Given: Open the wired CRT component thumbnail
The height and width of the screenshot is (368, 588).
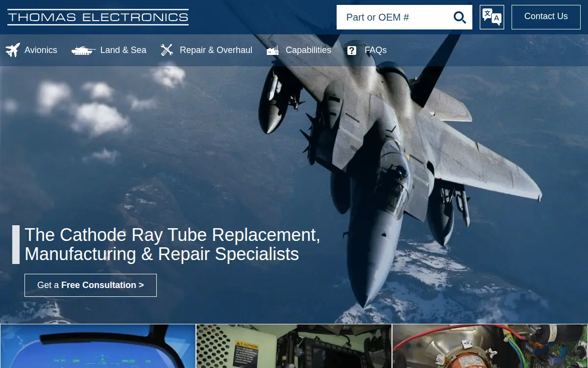Looking at the screenshot, I should (490, 346).
